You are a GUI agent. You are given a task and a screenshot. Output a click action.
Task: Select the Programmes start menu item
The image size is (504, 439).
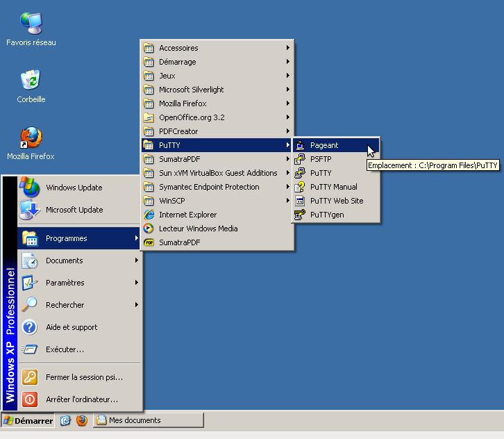79,238
